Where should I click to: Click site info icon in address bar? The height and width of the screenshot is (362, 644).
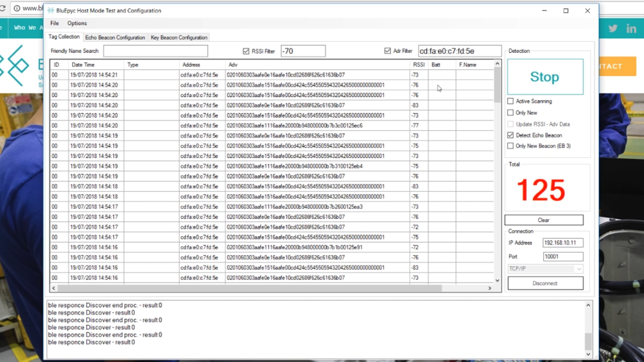click(x=17, y=8)
